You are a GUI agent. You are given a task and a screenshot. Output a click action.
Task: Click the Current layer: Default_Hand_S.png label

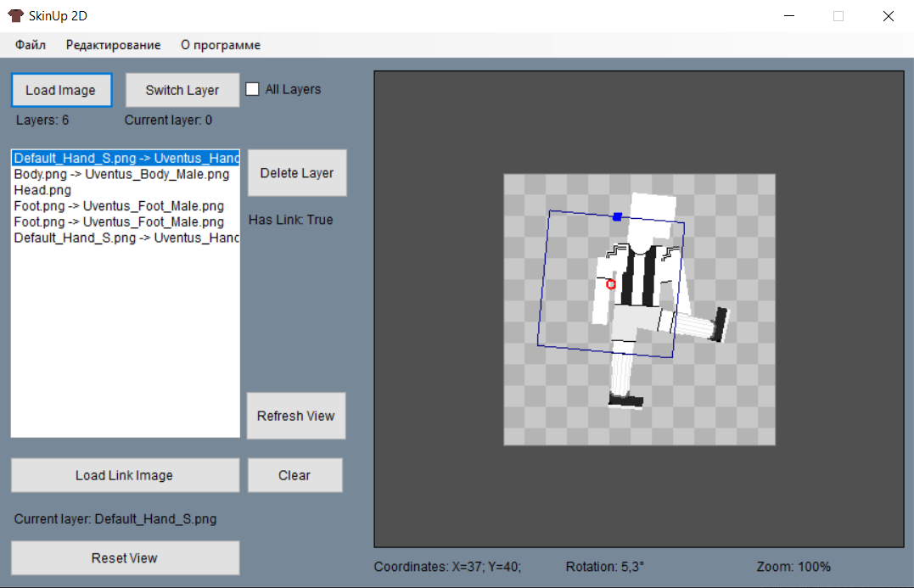pyautogui.click(x=115, y=518)
